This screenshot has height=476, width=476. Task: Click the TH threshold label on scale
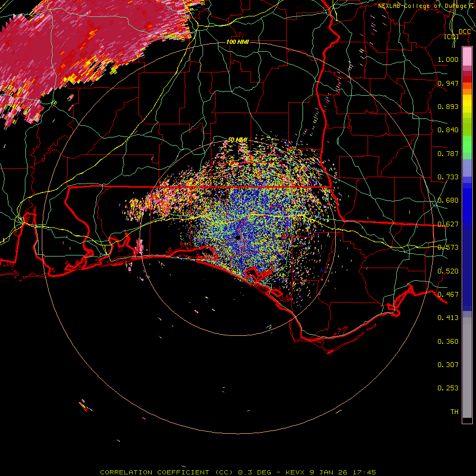pos(454,412)
